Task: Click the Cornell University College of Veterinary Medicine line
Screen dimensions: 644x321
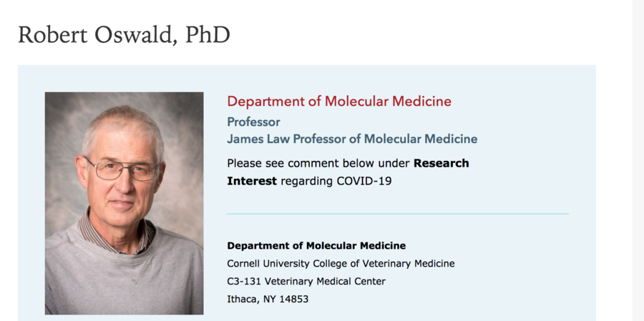Action: tap(341, 263)
